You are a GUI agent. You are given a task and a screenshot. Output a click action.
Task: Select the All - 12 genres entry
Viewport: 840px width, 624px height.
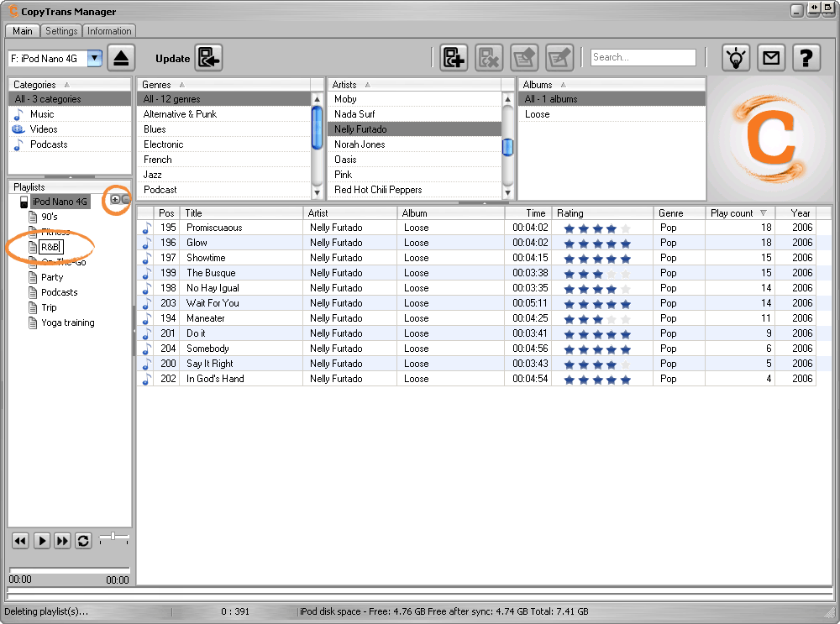tap(224, 99)
